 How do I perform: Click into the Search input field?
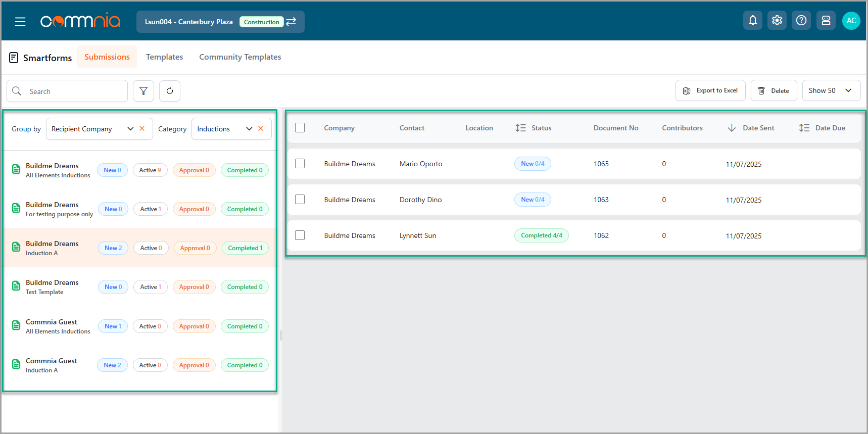67,91
